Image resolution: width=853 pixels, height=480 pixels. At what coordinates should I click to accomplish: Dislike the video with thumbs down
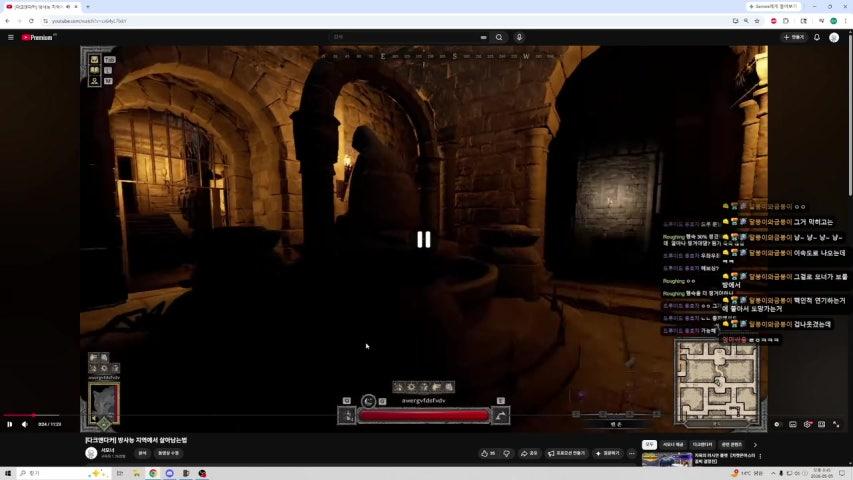pyautogui.click(x=506, y=453)
